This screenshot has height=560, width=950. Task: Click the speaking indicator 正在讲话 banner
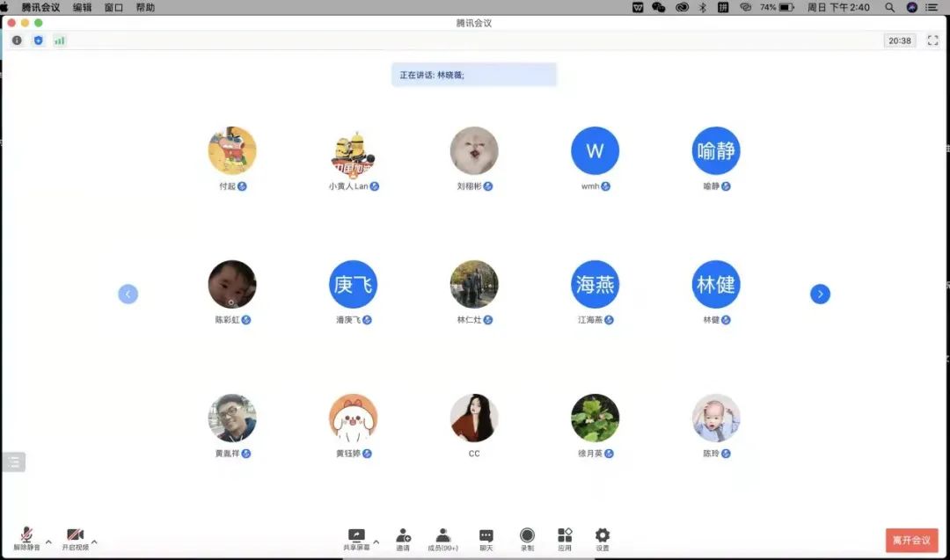pyautogui.click(x=474, y=75)
